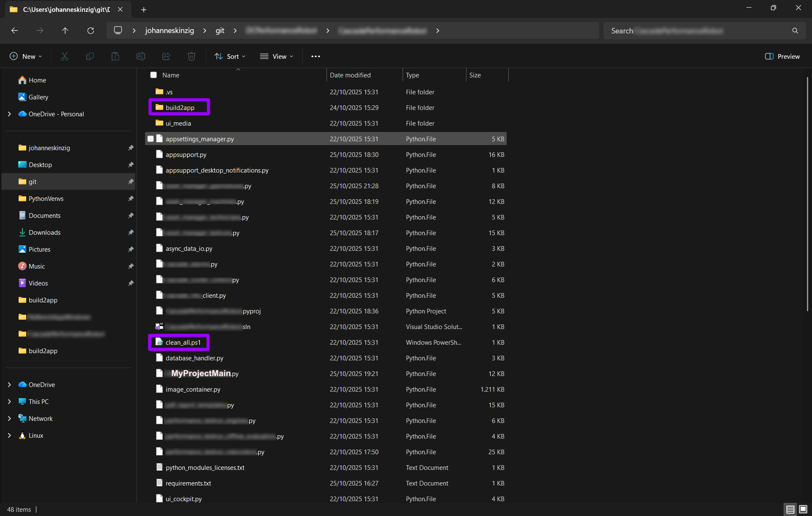The image size is (812, 516).
Task: Click the Share icon in toolbar
Action: (x=166, y=56)
